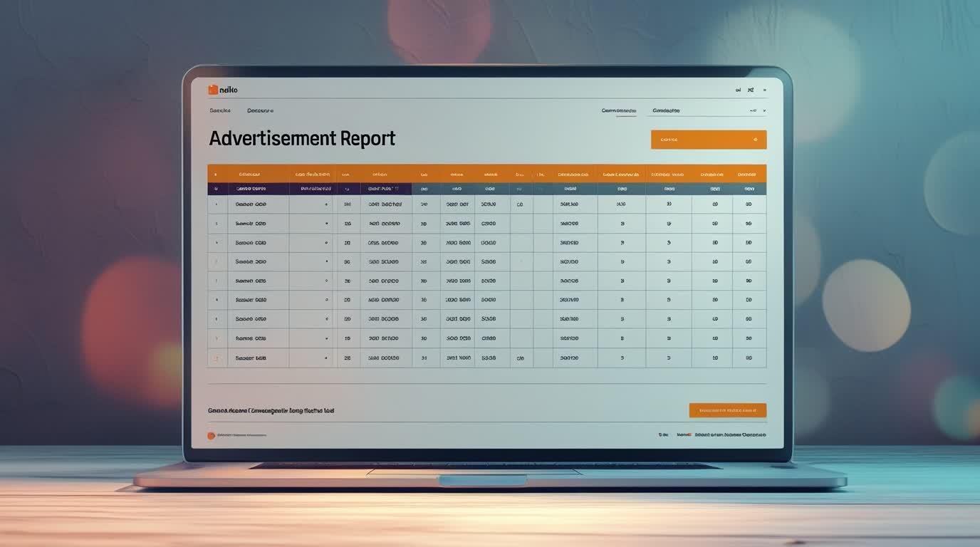The image size is (980, 547).
Task: Click the footer link text at bottom right
Action: point(730,434)
